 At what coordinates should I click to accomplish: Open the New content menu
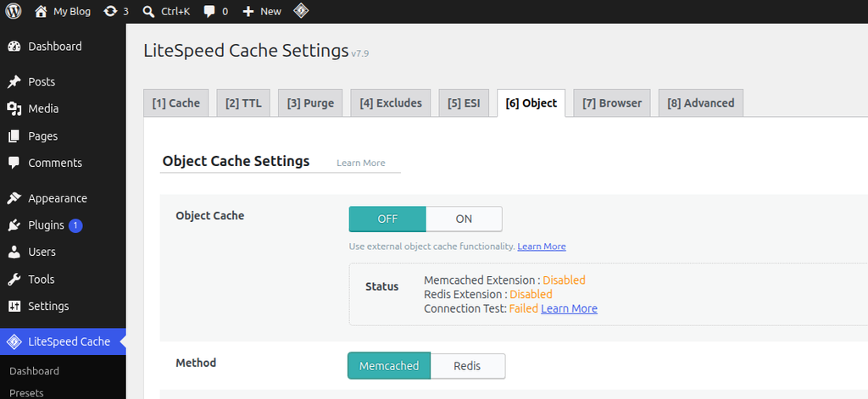(270, 11)
